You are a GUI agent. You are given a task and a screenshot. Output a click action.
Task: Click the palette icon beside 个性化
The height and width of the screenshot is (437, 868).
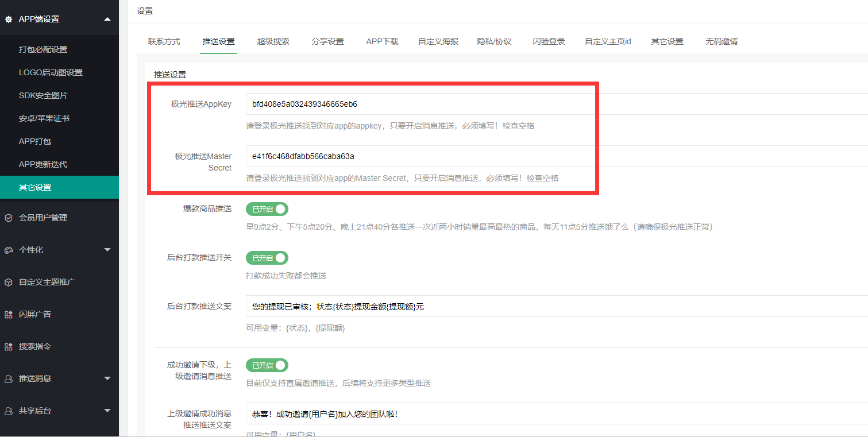pos(8,250)
